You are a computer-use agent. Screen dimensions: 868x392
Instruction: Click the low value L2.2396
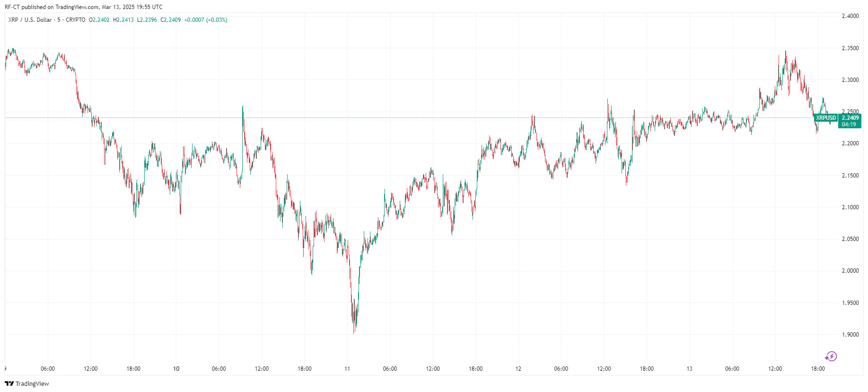click(x=147, y=20)
